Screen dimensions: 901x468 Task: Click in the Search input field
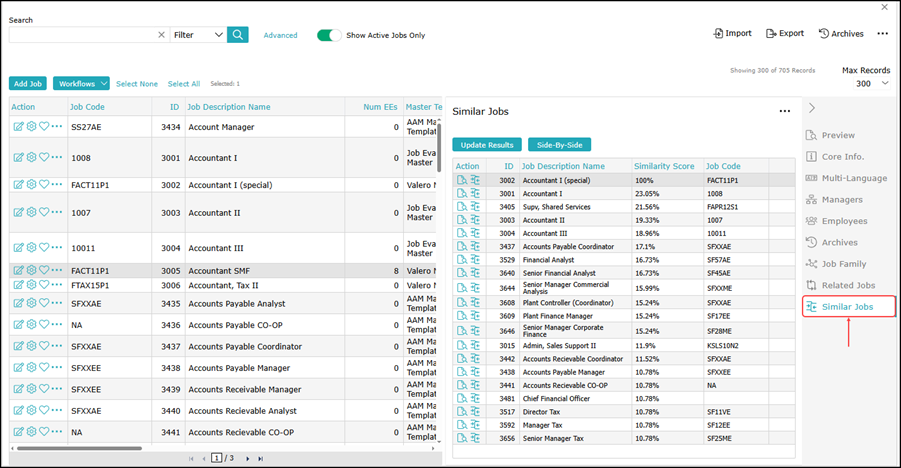coord(82,35)
